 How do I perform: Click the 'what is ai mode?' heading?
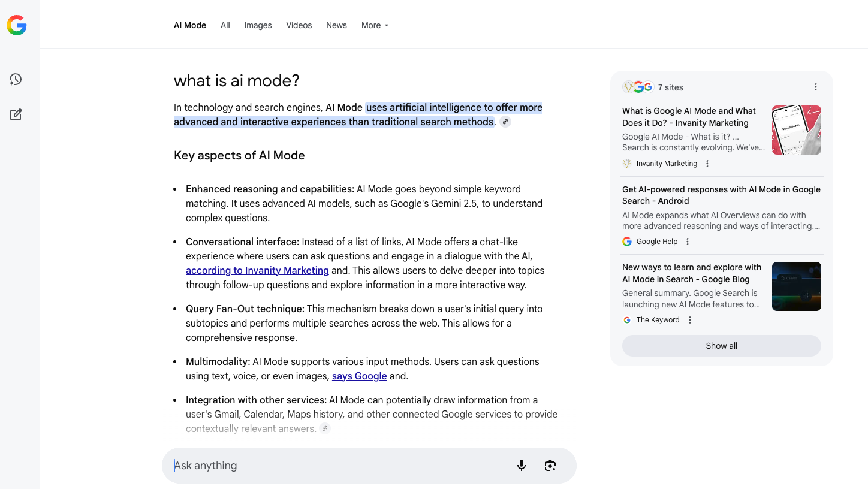click(237, 81)
